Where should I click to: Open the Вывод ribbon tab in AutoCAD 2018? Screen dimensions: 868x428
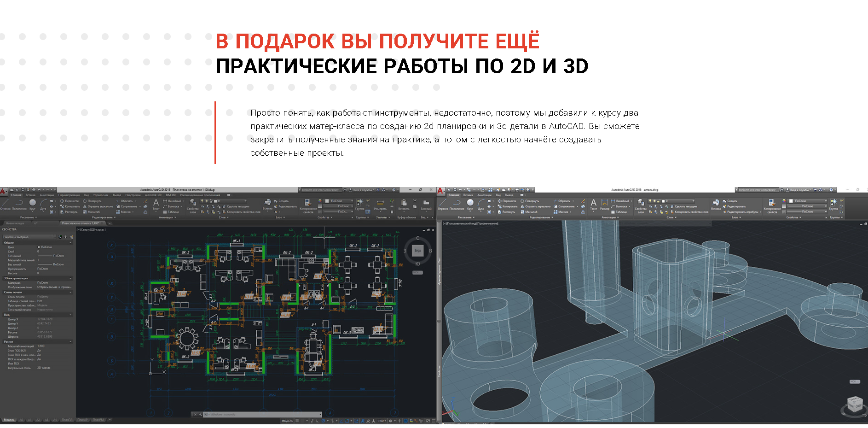509,195
